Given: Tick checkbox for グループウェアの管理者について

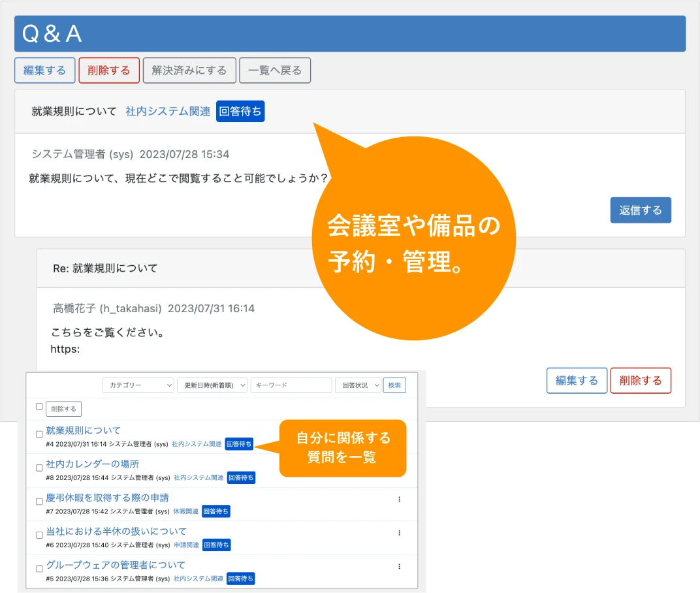Looking at the screenshot, I should tap(39, 568).
